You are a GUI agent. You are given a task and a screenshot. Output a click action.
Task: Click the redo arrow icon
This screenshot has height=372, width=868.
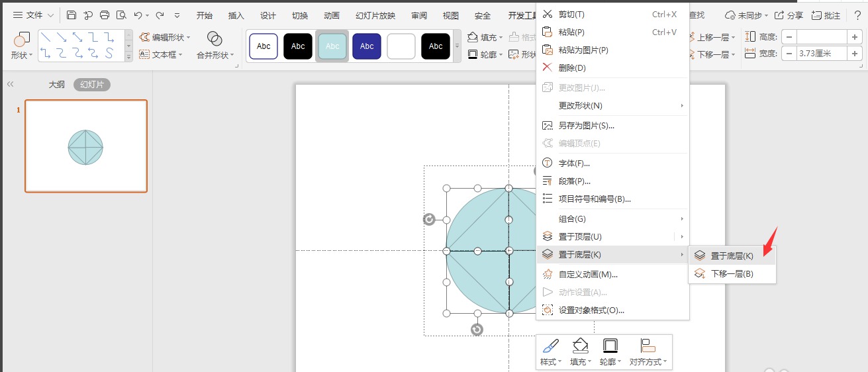coord(160,15)
